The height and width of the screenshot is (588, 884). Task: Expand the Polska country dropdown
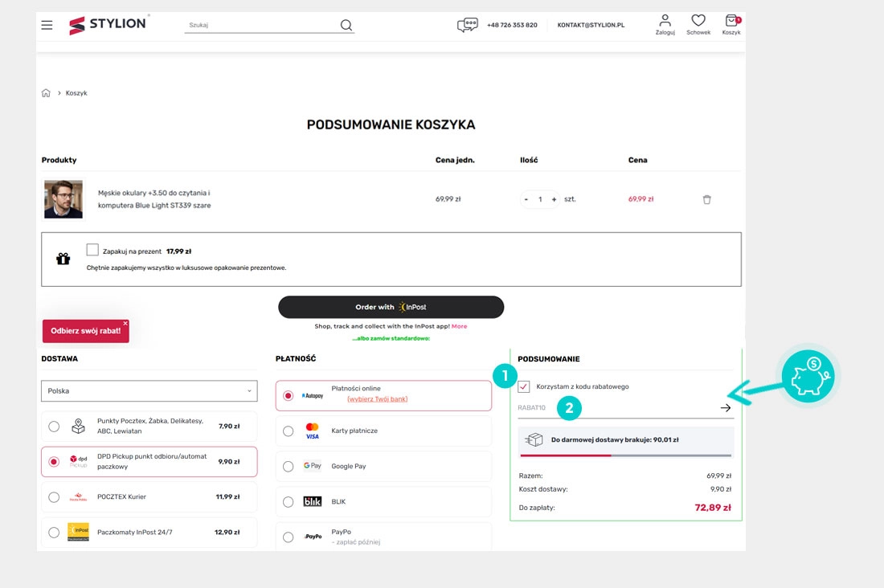pos(149,391)
